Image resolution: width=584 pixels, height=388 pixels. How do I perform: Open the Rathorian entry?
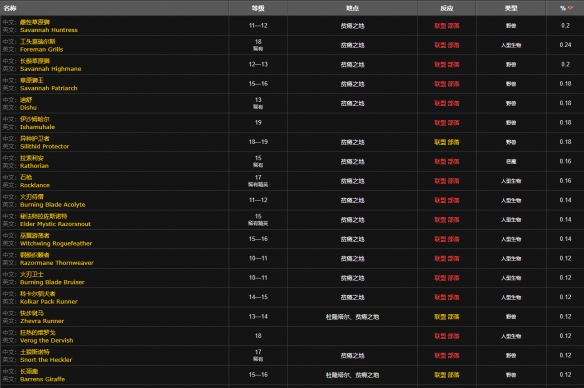click(34, 165)
